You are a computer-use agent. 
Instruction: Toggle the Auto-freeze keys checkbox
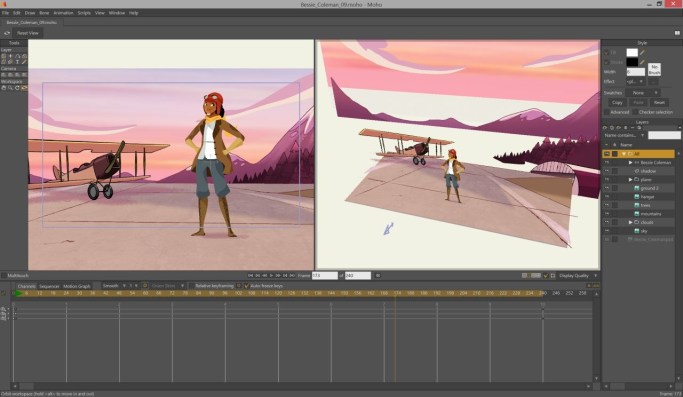(246, 286)
